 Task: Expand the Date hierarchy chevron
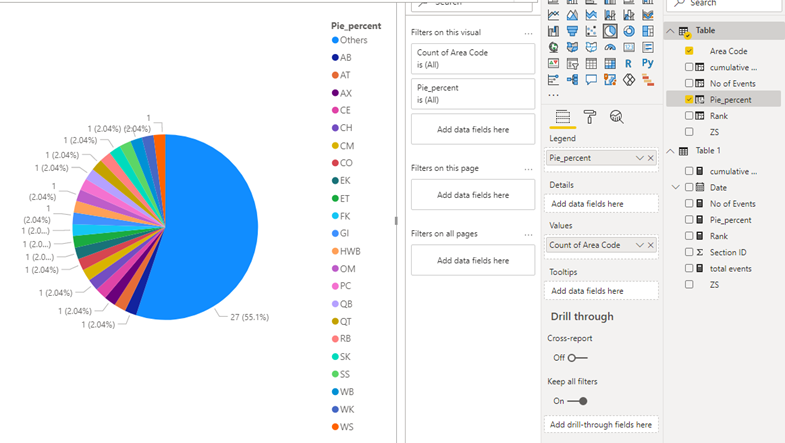(675, 187)
